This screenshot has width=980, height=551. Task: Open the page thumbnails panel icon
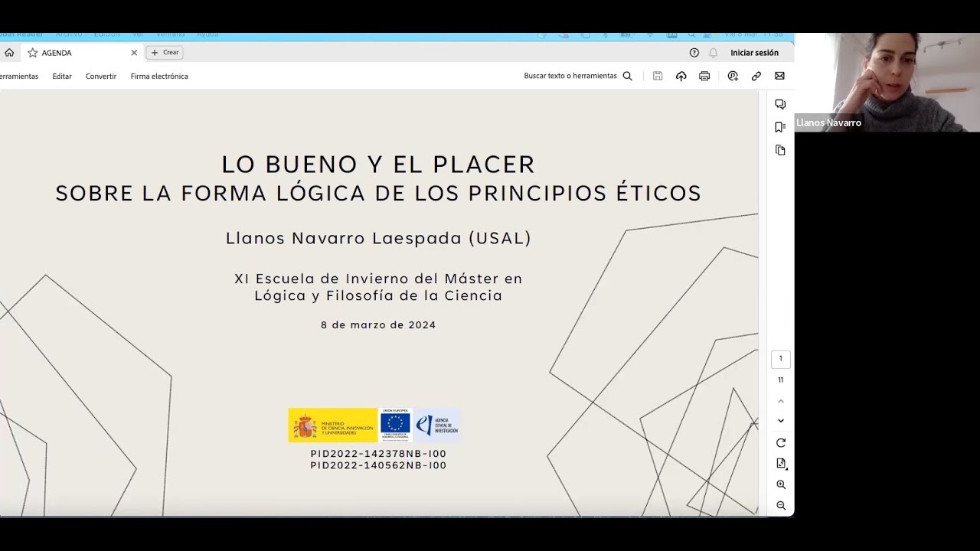(x=780, y=150)
